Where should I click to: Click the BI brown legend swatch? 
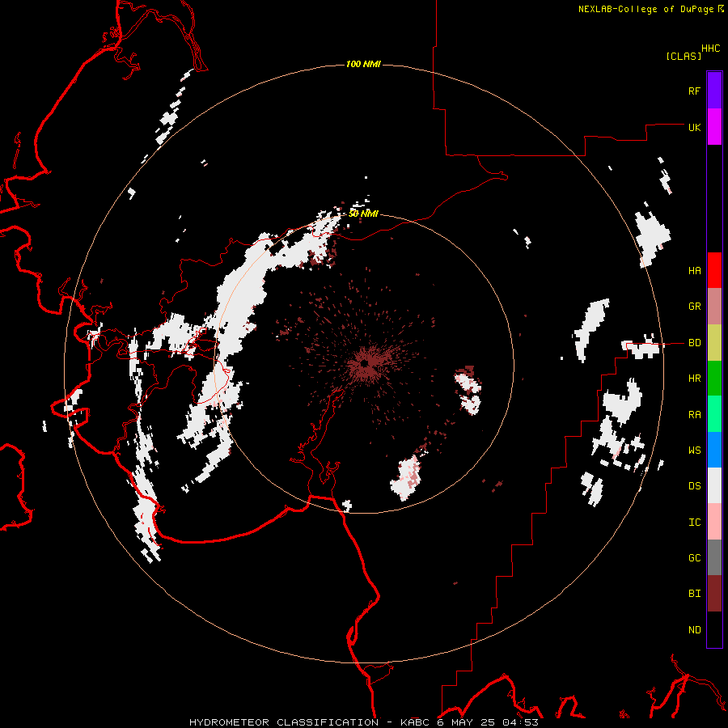[x=714, y=594]
